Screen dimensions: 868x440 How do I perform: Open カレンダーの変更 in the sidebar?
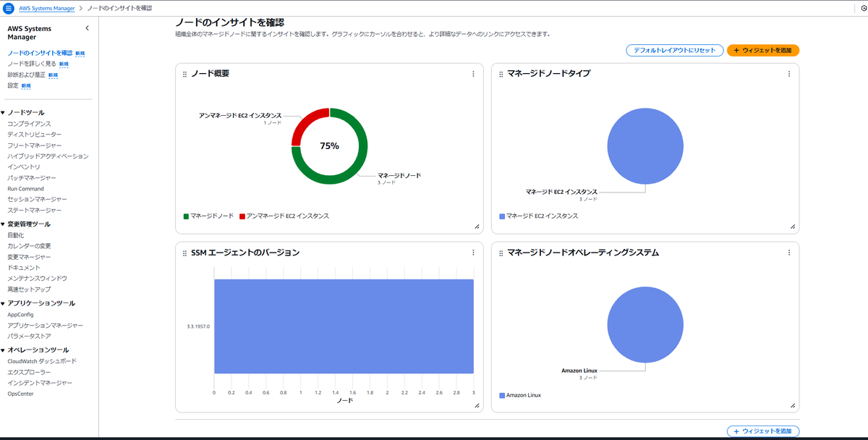[x=29, y=246]
